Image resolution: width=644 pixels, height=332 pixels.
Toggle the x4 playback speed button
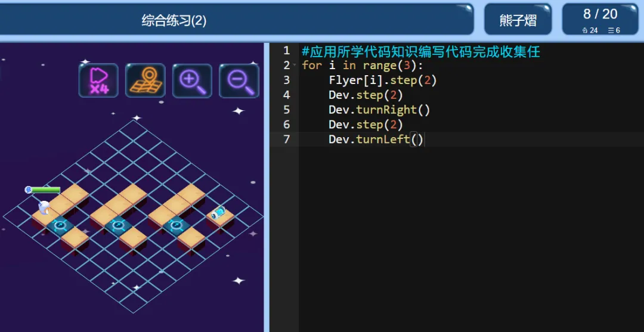pos(98,80)
